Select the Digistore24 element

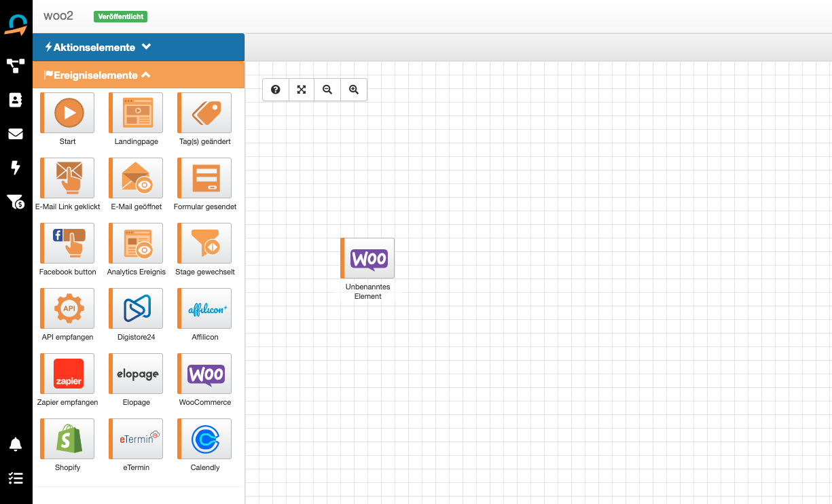pyautogui.click(x=136, y=308)
